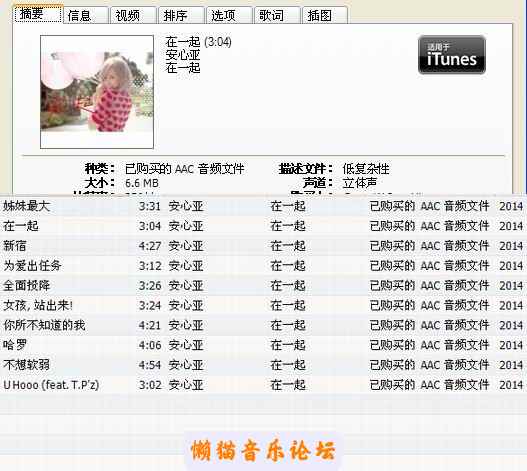Select the song 你所不知道的我
527x471 pixels.
(x=264, y=325)
